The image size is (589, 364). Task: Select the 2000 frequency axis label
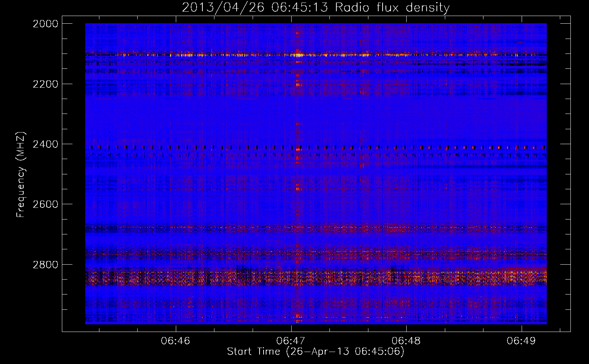46,24
